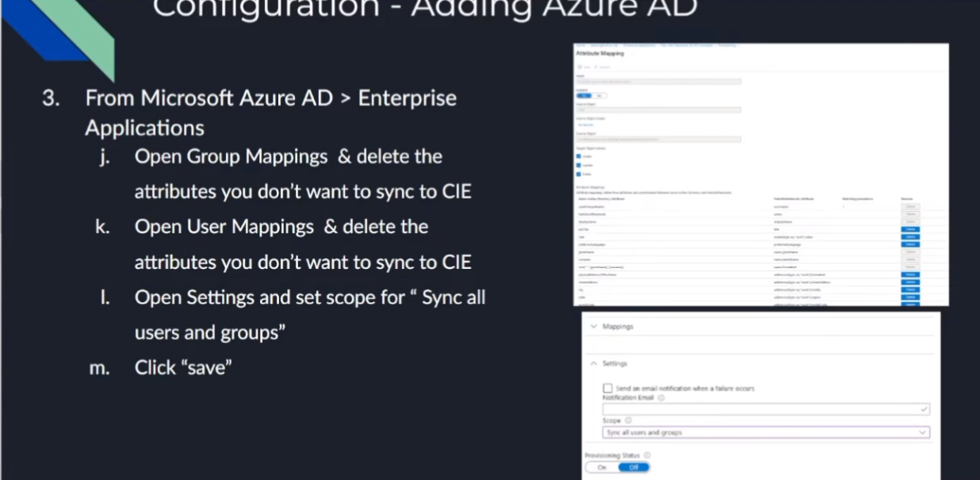Delete the physicalDeliveryOfficeName attribute mapping
The width and height of the screenshot is (980, 480).
[910, 275]
